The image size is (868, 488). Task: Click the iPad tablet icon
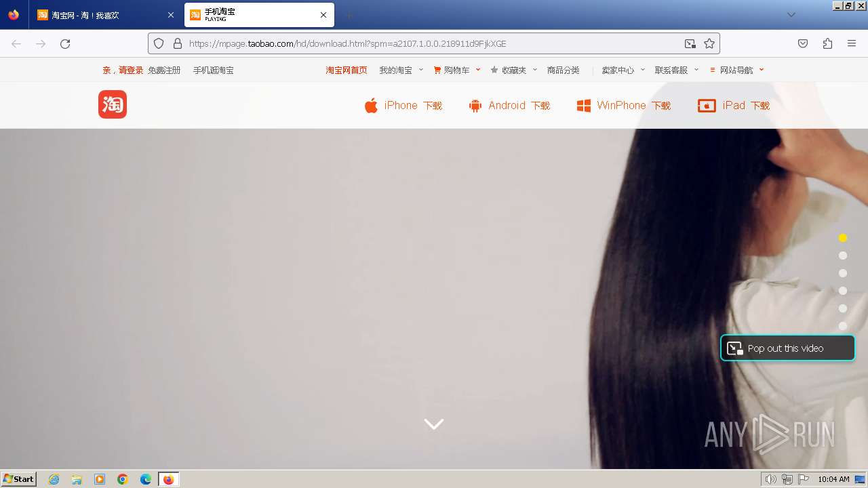(707, 106)
